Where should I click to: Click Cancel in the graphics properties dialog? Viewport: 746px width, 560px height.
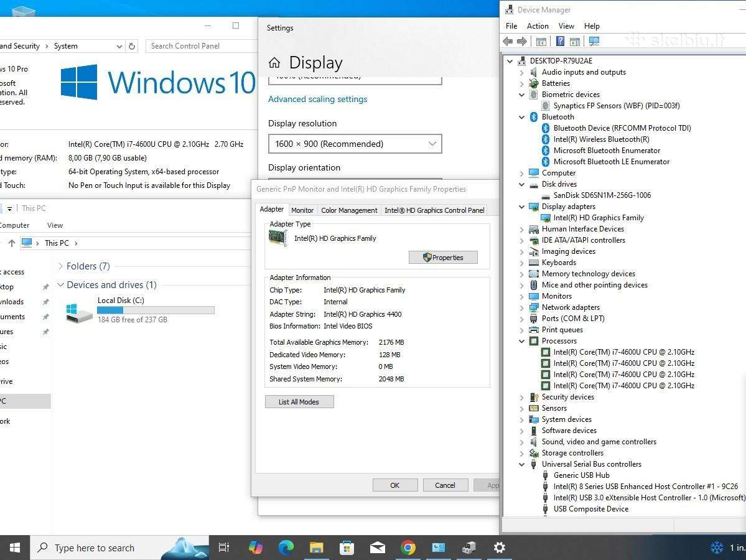(445, 485)
